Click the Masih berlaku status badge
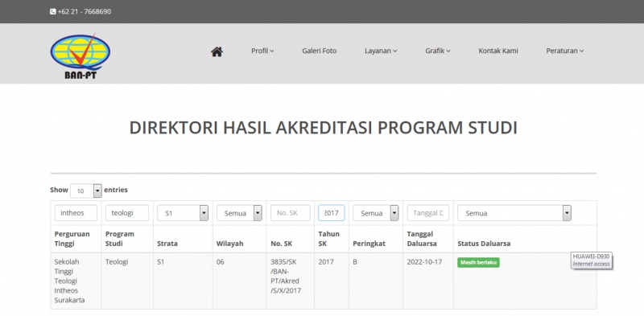 pyautogui.click(x=478, y=263)
